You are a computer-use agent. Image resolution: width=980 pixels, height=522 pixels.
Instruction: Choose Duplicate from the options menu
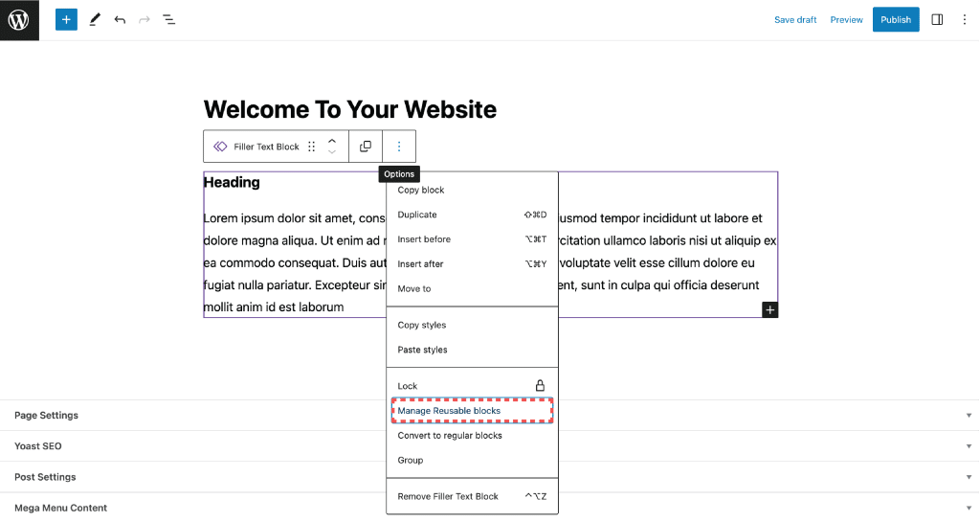[x=472, y=215]
